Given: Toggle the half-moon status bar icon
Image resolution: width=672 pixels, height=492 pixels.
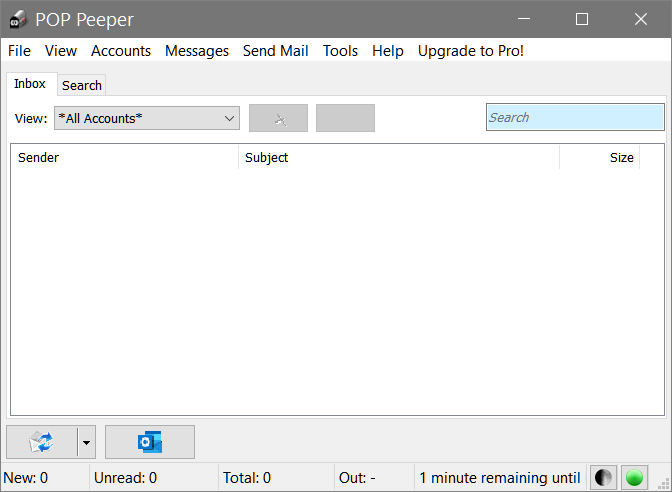Looking at the screenshot, I should 603,477.
